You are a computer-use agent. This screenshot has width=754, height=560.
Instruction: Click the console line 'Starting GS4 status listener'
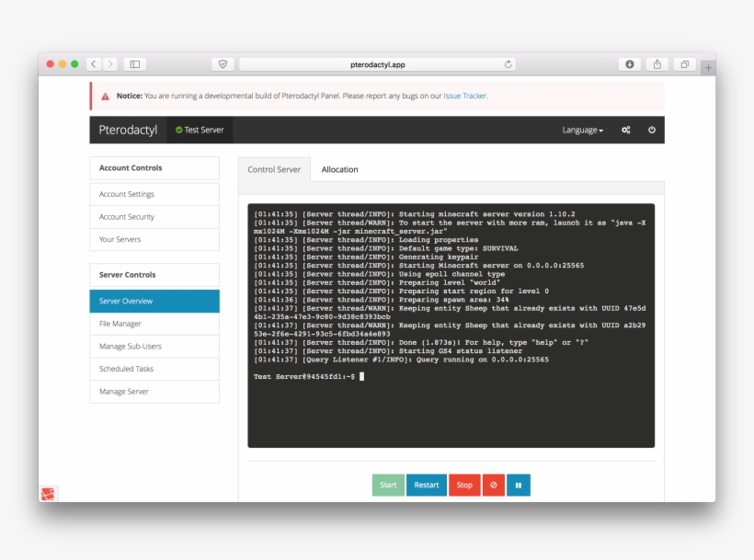point(388,351)
